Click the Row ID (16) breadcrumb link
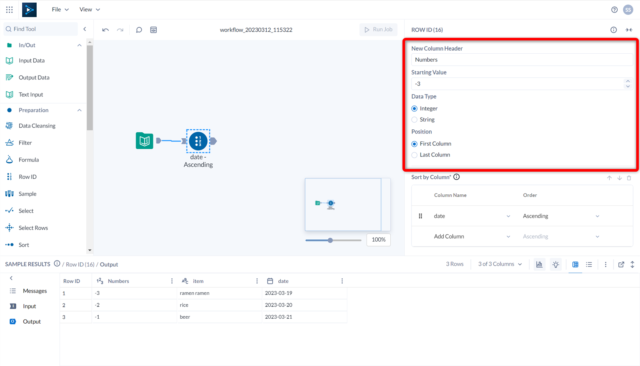The width and height of the screenshot is (640, 366). 80,264
